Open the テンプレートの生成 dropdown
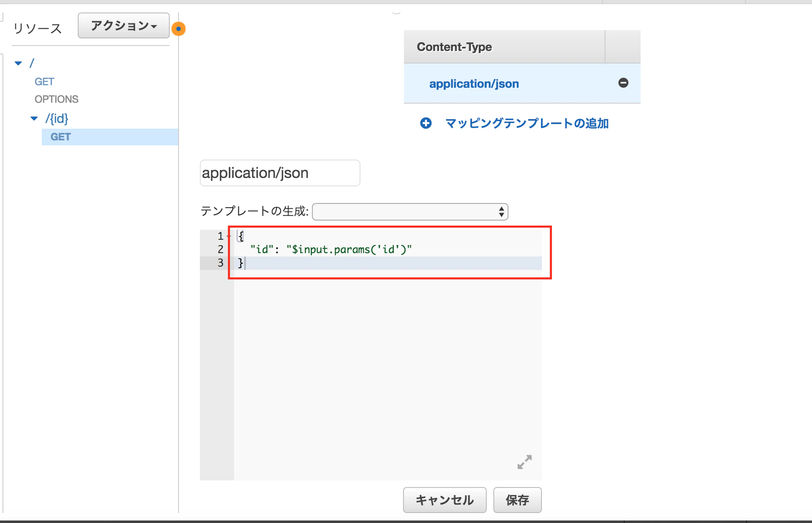The height and width of the screenshot is (523, 812). click(x=410, y=212)
